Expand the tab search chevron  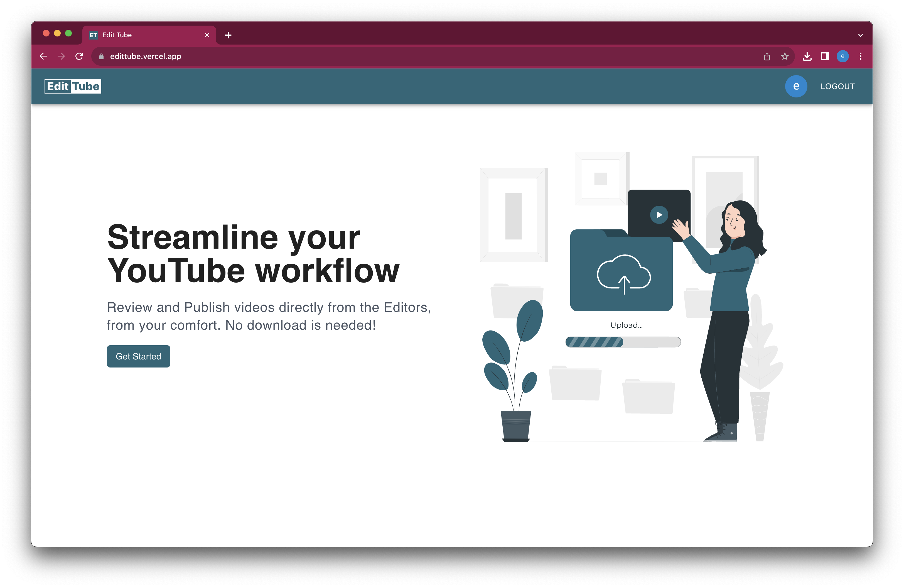[x=860, y=35]
